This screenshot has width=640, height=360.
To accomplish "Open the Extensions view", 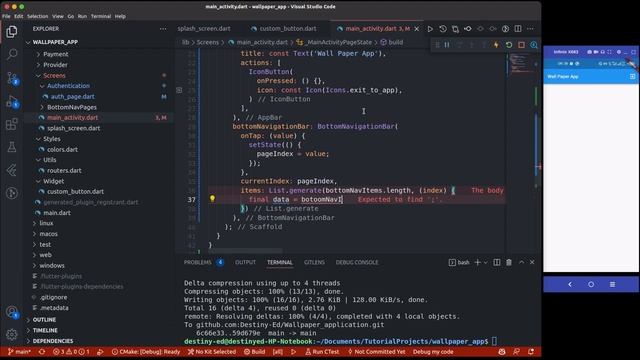I will 11,124.
